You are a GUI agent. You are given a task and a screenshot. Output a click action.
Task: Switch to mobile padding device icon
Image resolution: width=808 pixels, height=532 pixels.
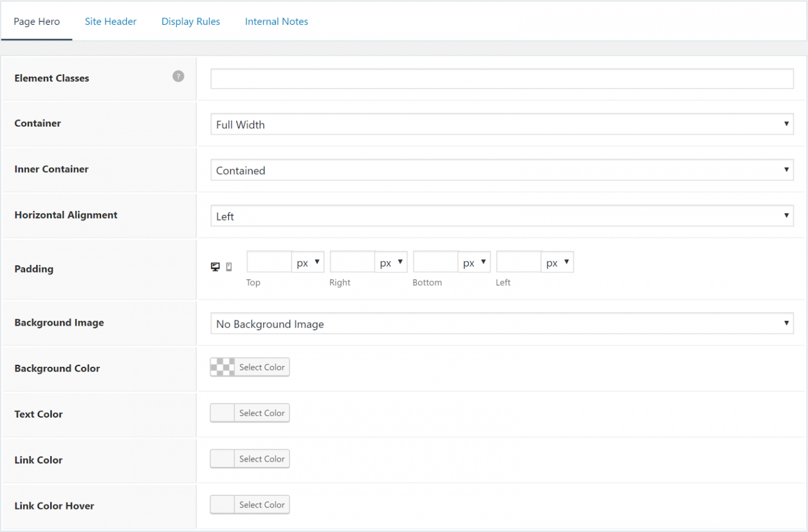[229, 267]
